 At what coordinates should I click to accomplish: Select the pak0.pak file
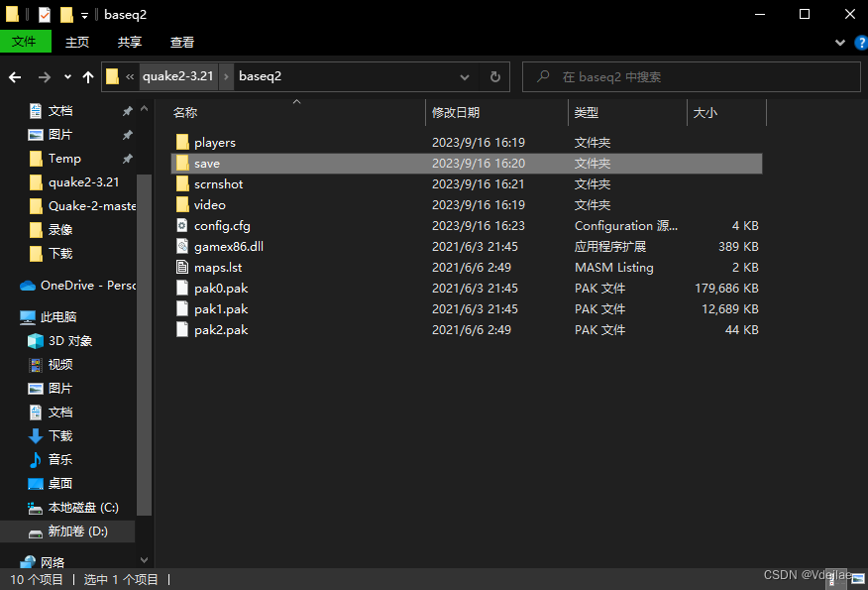467,289
